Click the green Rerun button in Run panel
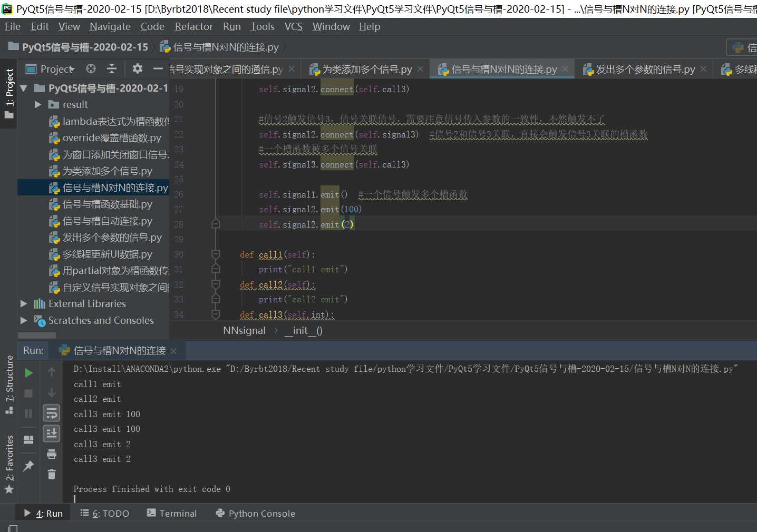 (29, 373)
